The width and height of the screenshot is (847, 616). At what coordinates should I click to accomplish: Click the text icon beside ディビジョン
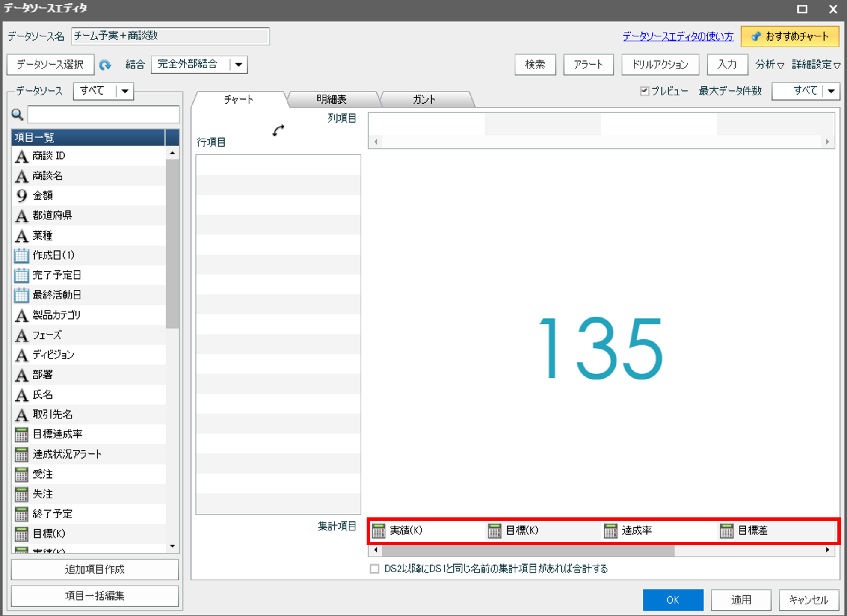(x=21, y=355)
